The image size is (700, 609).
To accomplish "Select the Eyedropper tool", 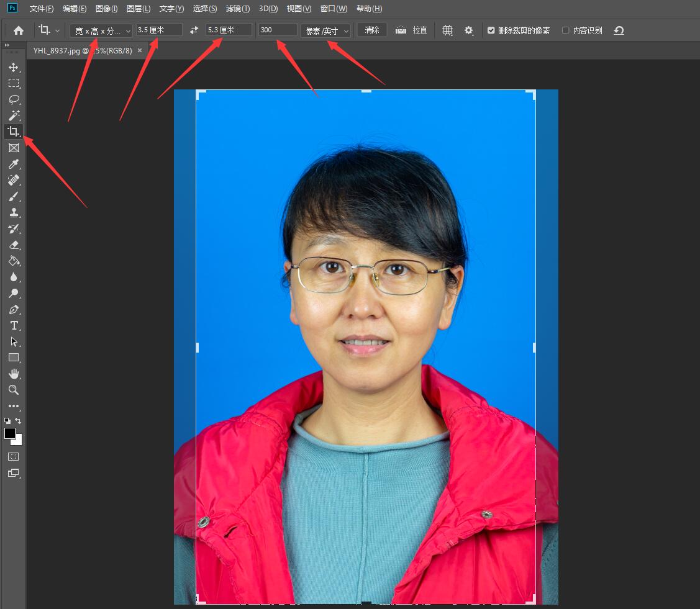I will pyautogui.click(x=13, y=164).
